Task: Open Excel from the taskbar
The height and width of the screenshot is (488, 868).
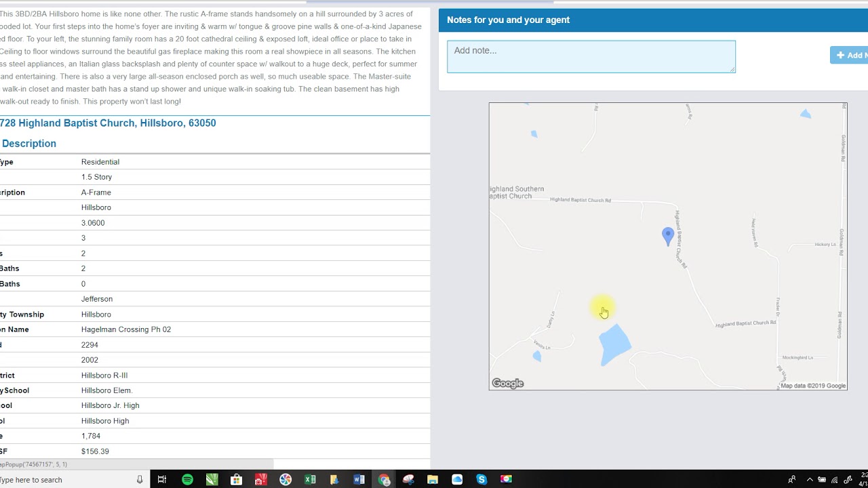Action: 310,480
